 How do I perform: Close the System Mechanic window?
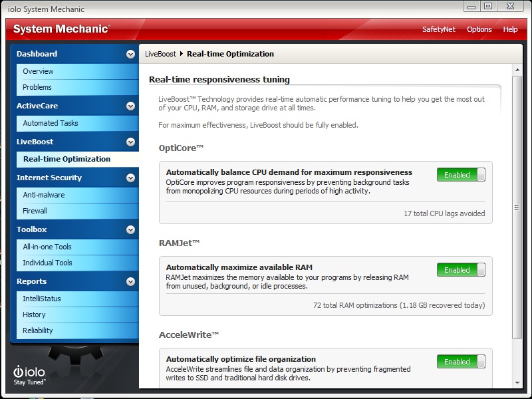510,7
